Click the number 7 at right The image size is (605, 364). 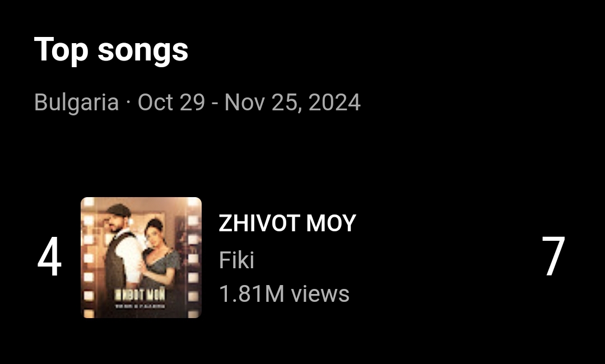click(553, 257)
